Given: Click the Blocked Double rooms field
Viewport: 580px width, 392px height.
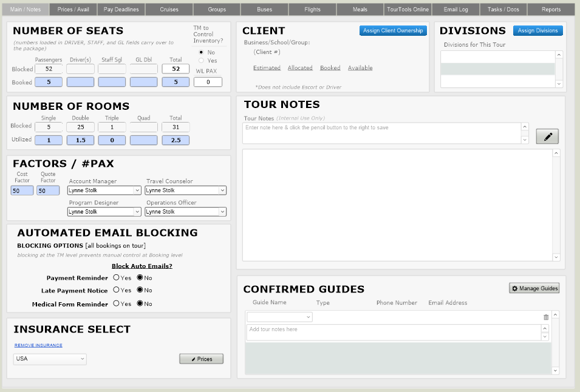Looking at the screenshot, I should (x=80, y=127).
